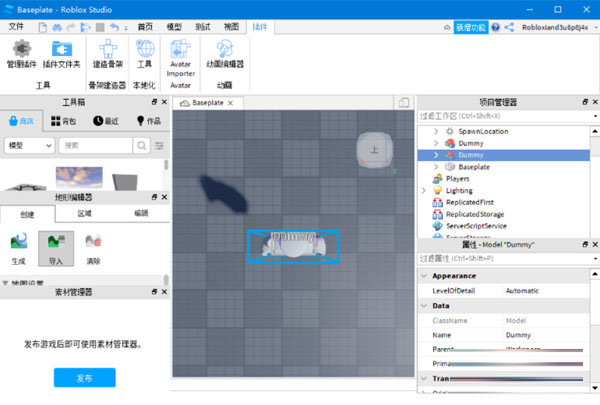Open the properties filter dropdown arrow

click(595, 259)
